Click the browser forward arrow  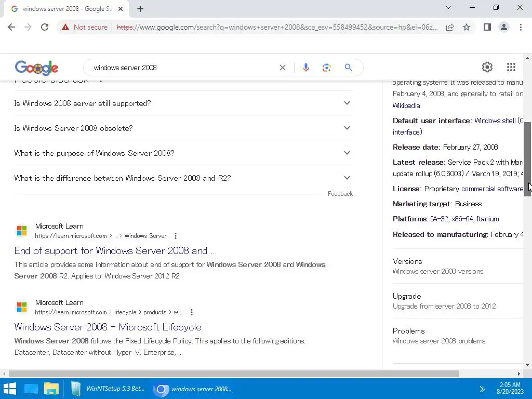[x=28, y=27]
